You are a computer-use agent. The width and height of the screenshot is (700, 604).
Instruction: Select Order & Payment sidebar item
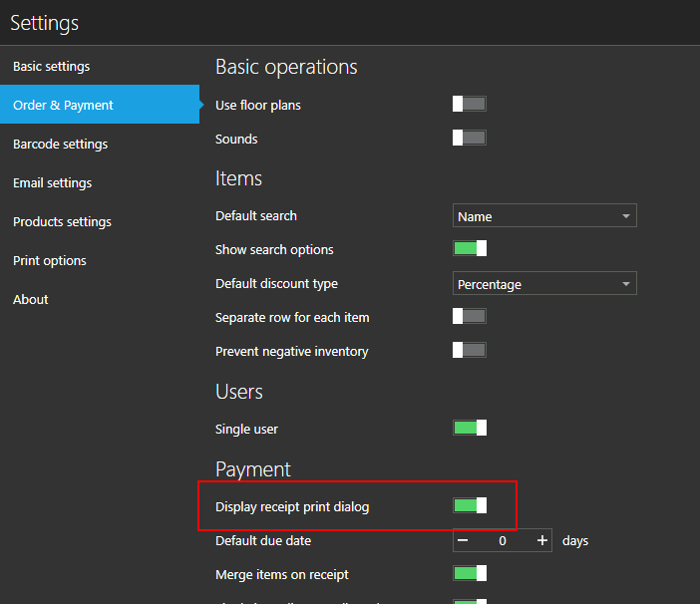[x=64, y=106]
